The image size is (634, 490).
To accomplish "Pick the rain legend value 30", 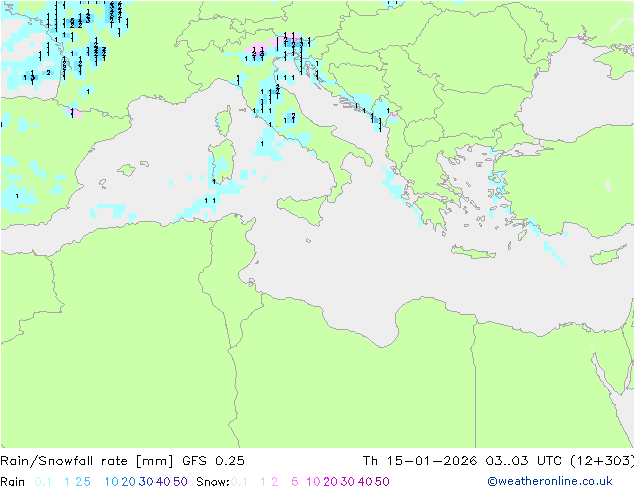I will coord(146,482).
